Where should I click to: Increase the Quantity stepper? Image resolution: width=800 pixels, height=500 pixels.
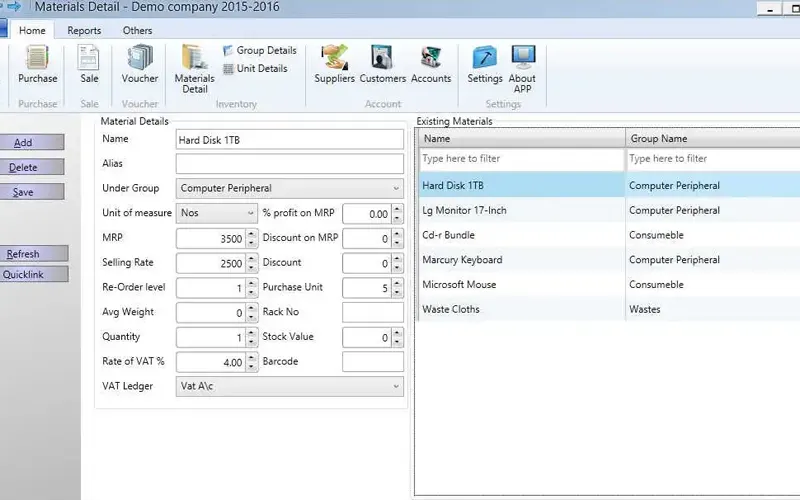pos(252,333)
